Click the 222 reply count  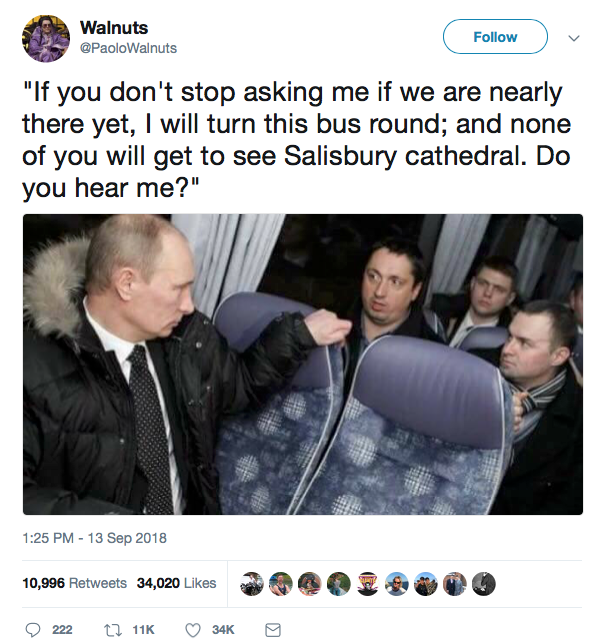point(62,629)
